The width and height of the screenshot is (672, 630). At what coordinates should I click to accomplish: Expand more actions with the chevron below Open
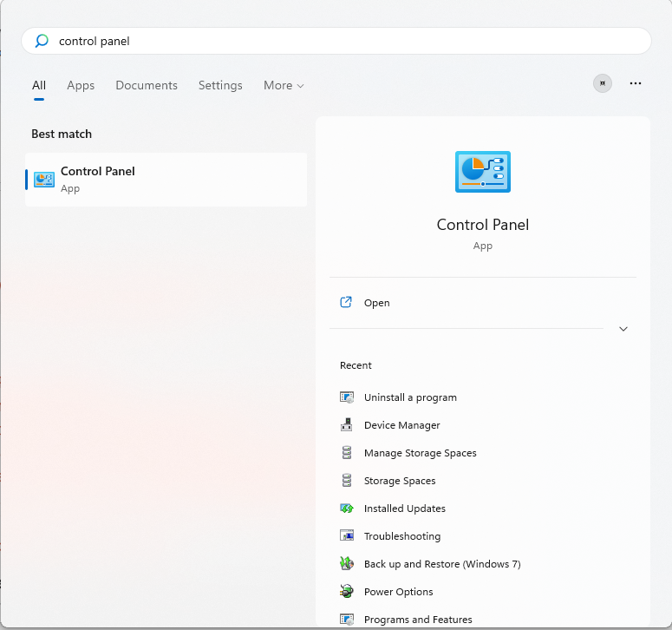[x=623, y=329]
